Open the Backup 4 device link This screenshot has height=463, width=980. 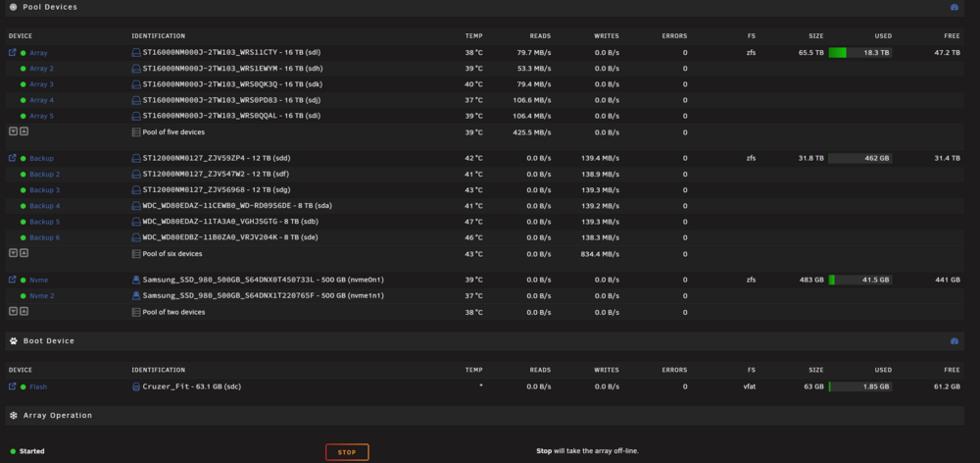[45, 206]
